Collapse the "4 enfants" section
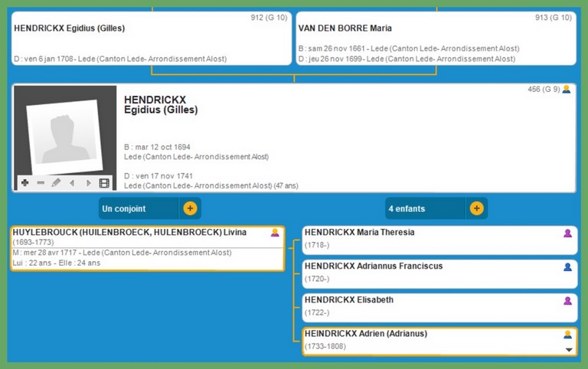 pyautogui.click(x=425, y=208)
